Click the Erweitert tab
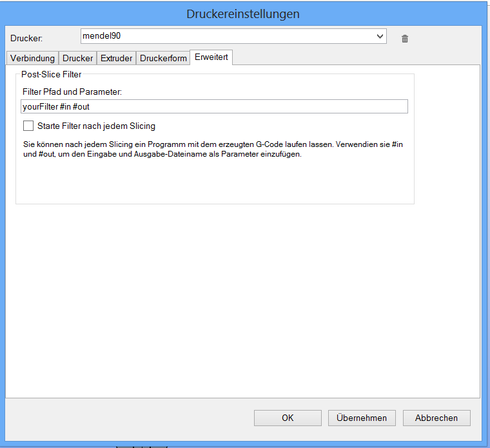The width and height of the screenshot is (490, 448). [212, 57]
